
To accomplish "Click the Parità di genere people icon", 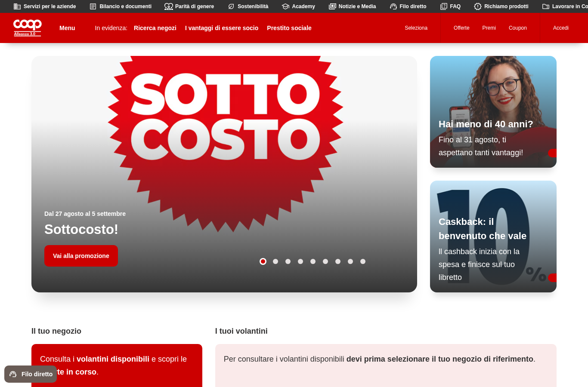I will click(169, 6).
